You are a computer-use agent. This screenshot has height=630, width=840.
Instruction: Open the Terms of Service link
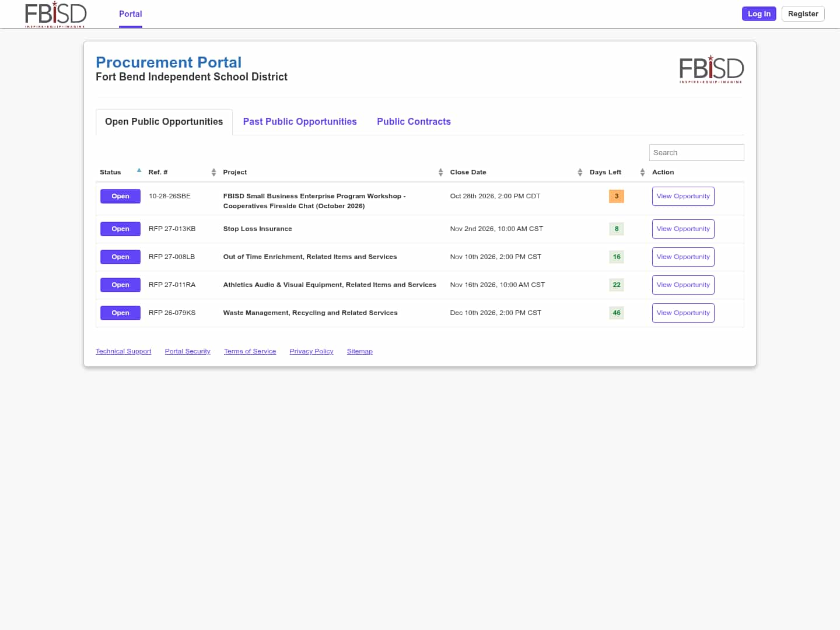click(250, 351)
